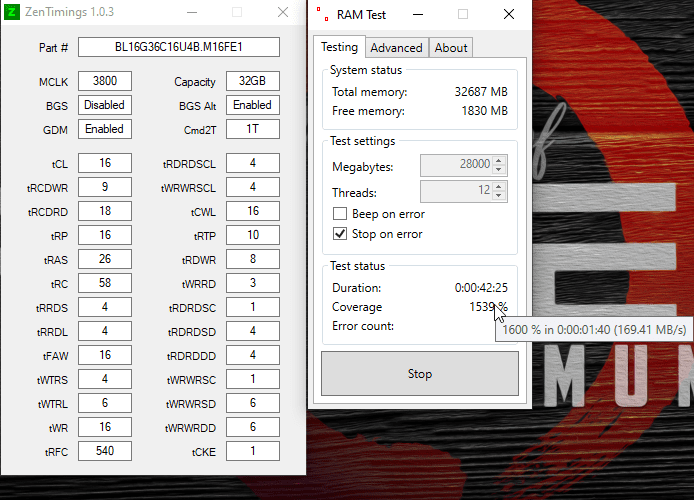This screenshot has width=694, height=500.
Task: Click the RAM Test red dots app icon
Action: click(x=323, y=14)
